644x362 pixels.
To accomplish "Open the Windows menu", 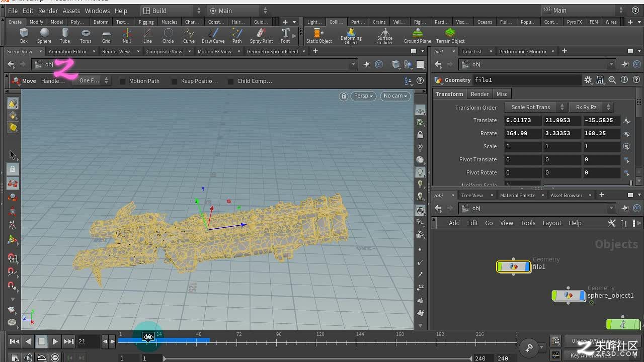I will click(x=97, y=11).
